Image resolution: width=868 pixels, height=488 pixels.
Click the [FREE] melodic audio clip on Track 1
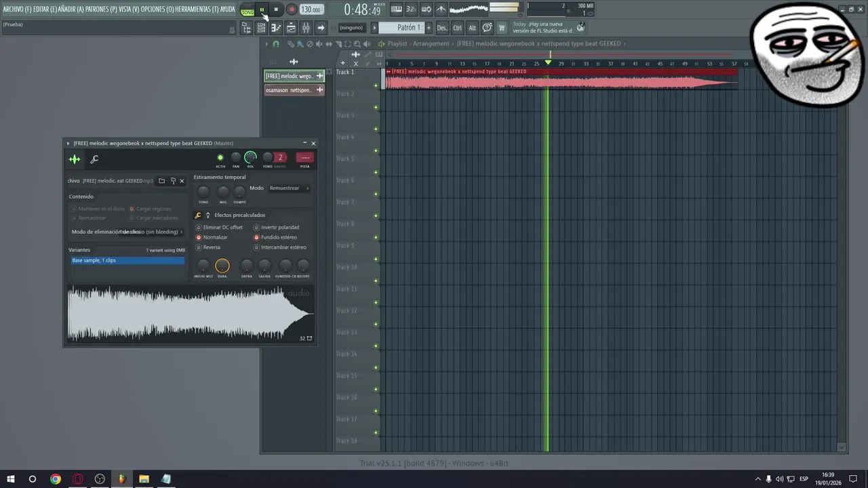561,80
